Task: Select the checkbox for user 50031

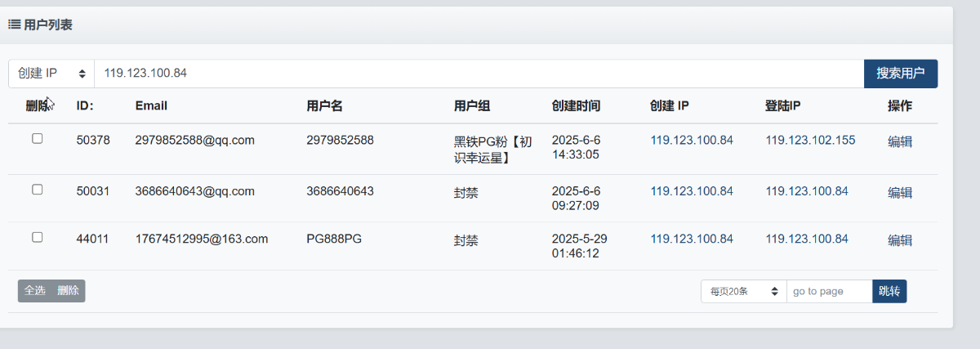Action: pos(37,190)
